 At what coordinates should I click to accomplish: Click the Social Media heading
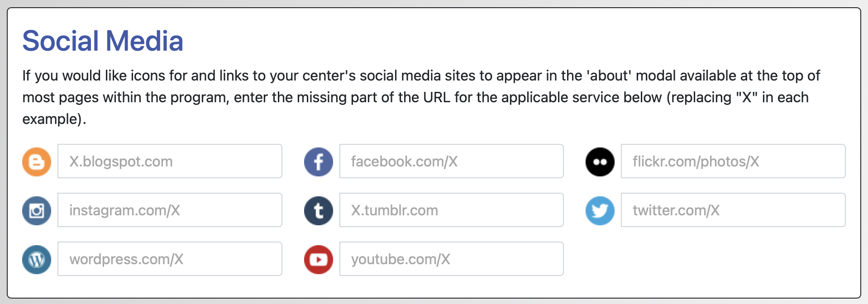pos(103,41)
